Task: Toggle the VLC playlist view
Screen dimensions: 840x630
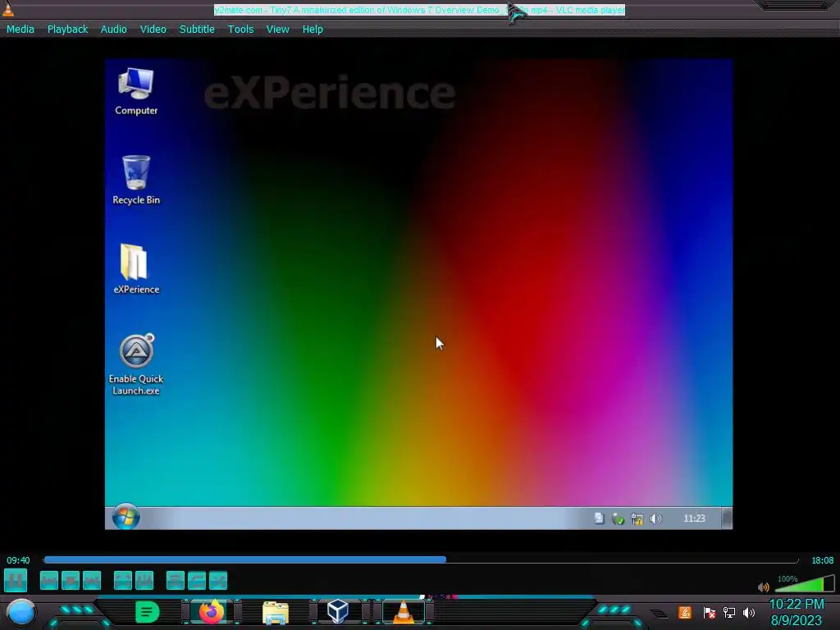Action: pyautogui.click(x=176, y=581)
